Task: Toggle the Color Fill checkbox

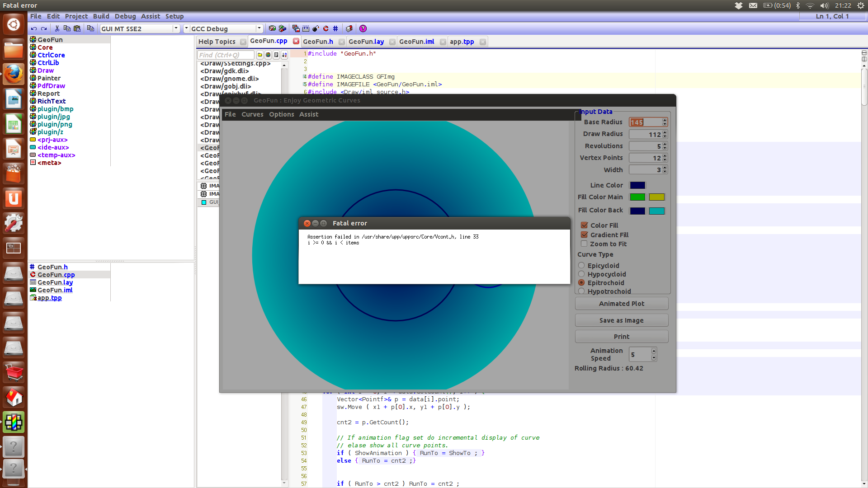Action: (584, 225)
